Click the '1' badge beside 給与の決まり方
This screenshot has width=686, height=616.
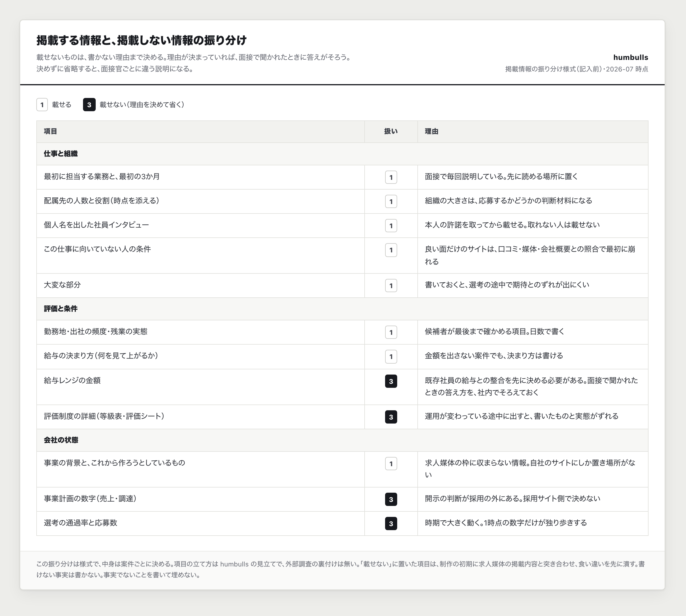pos(391,357)
